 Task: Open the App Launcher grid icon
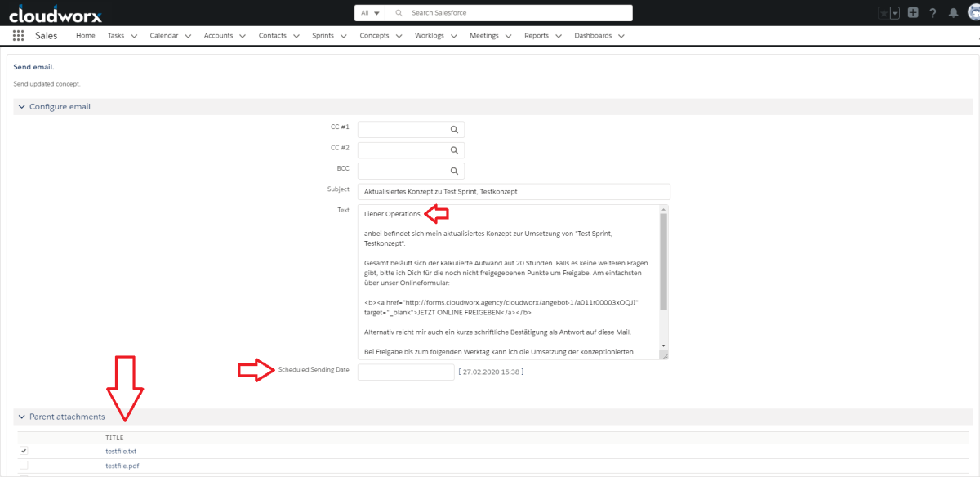pos(18,35)
